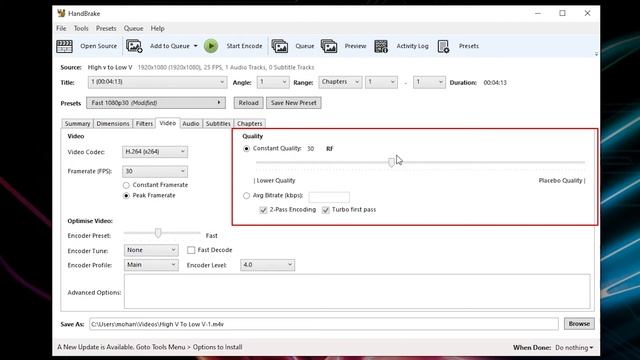Open the Angle dropdown

273,82
